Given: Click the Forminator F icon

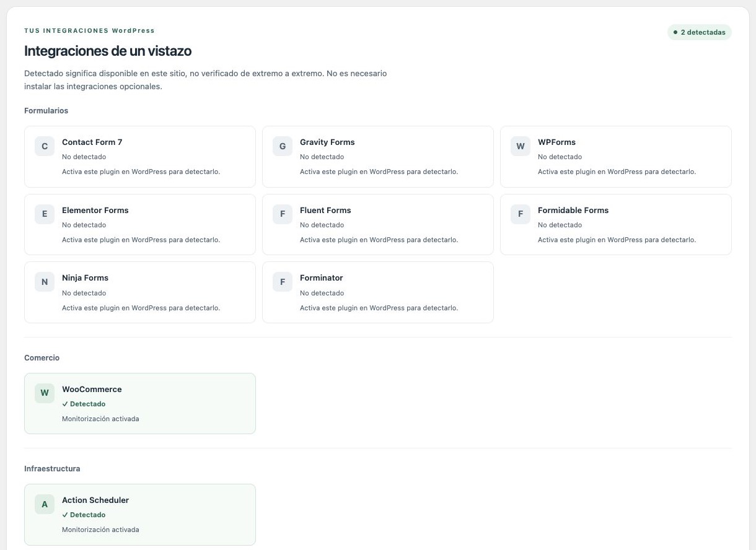Looking at the screenshot, I should coord(283,282).
